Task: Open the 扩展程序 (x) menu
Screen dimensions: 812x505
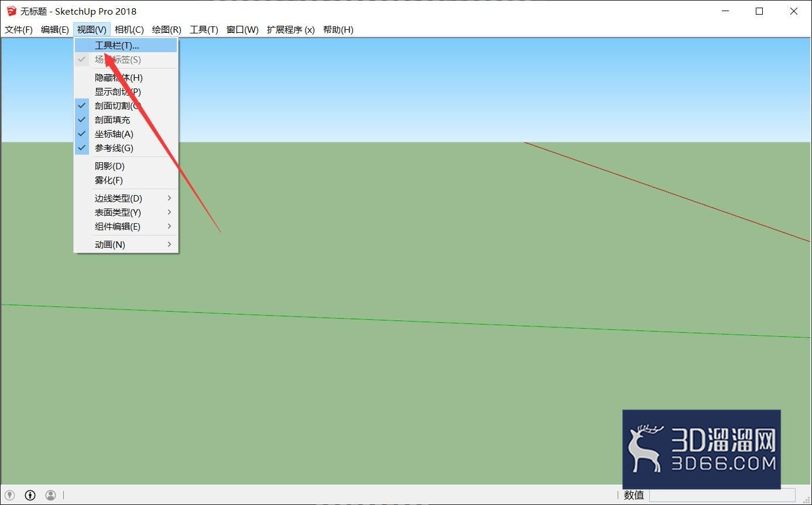Action: pos(291,30)
